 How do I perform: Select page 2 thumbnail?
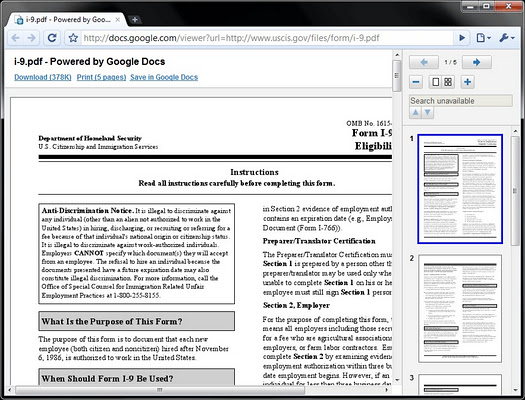point(460,309)
